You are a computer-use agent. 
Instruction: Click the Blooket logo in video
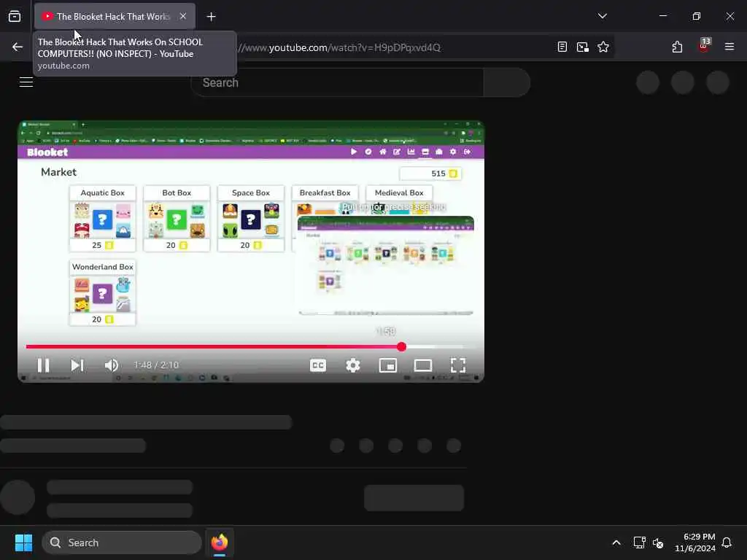pyautogui.click(x=47, y=152)
